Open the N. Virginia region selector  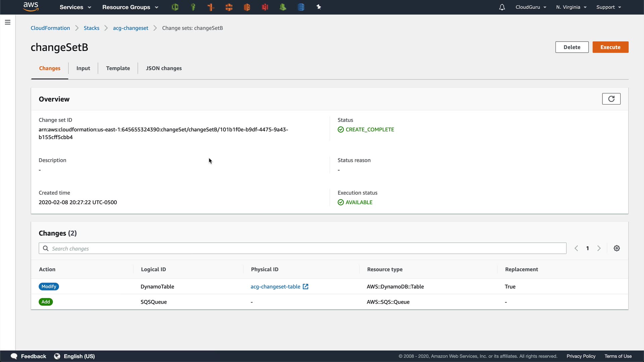pos(571,7)
